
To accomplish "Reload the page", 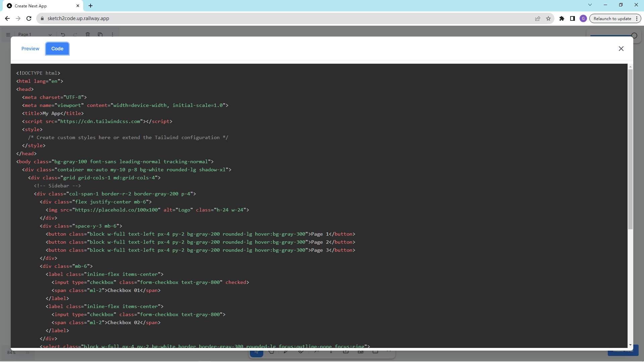I will 29,18.
